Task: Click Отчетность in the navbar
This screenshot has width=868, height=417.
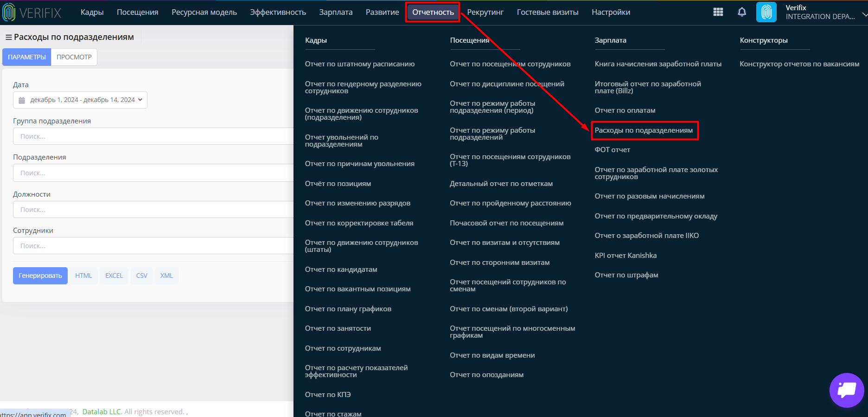Action: pyautogui.click(x=433, y=12)
